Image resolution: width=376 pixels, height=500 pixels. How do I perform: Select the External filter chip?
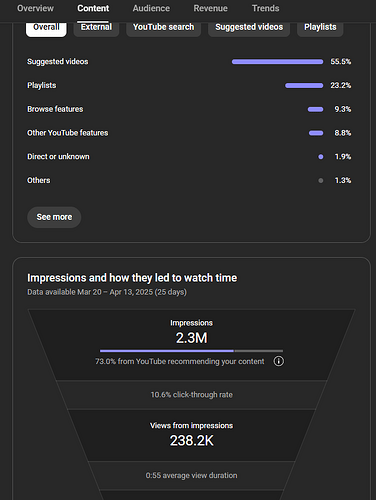pyautogui.click(x=96, y=28)
